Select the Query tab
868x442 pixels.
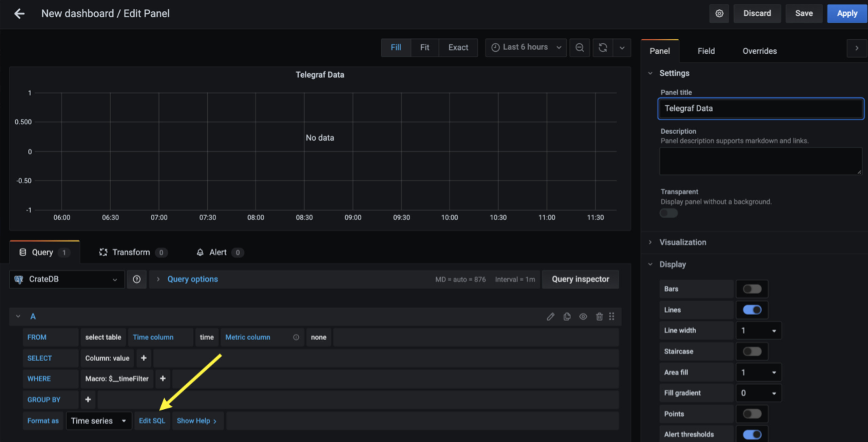tap(45, 253)
